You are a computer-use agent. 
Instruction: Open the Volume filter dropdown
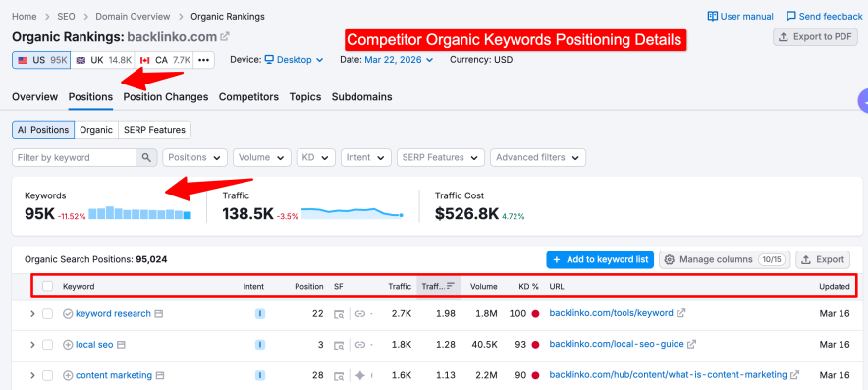262,157
